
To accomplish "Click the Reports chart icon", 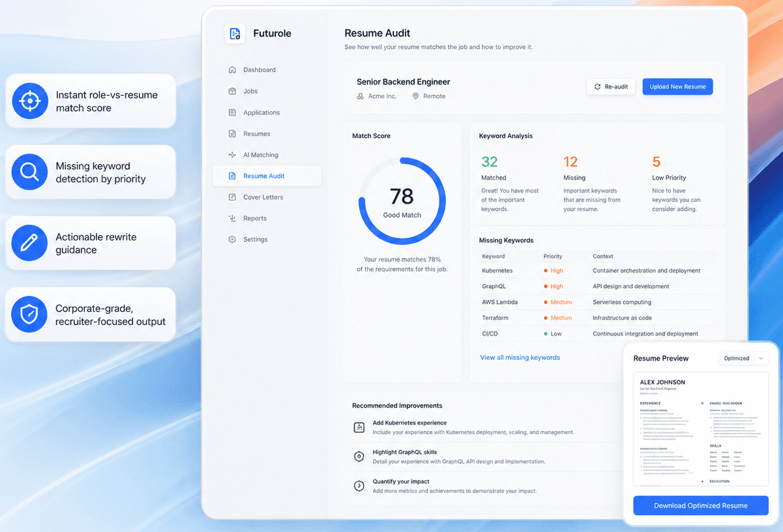I will (232, 218).
